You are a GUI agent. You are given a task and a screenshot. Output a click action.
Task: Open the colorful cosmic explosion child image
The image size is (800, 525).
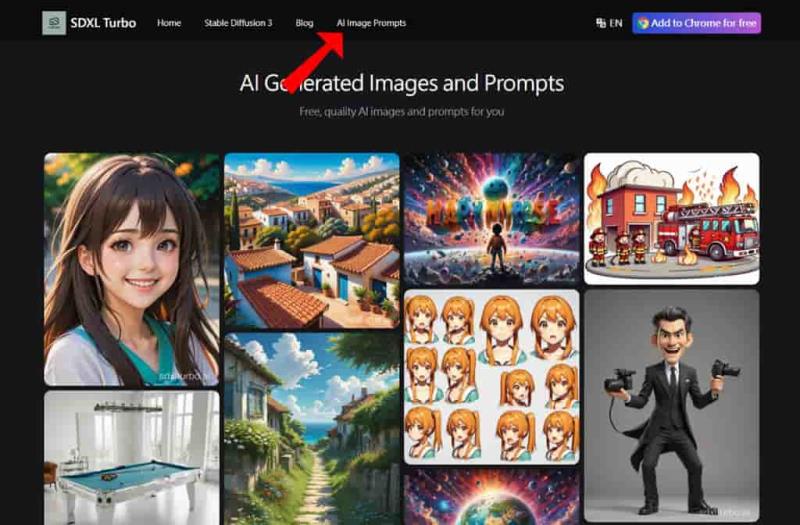point(492,219)
